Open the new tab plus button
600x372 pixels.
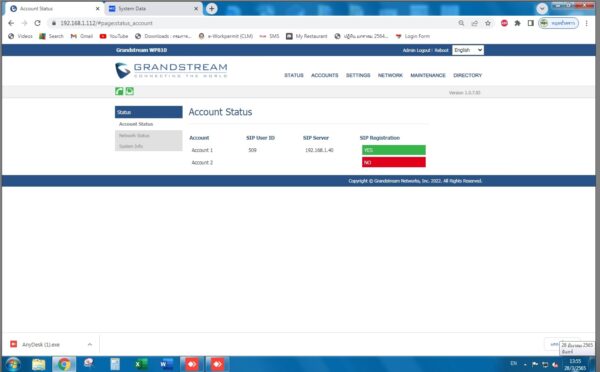212,8
